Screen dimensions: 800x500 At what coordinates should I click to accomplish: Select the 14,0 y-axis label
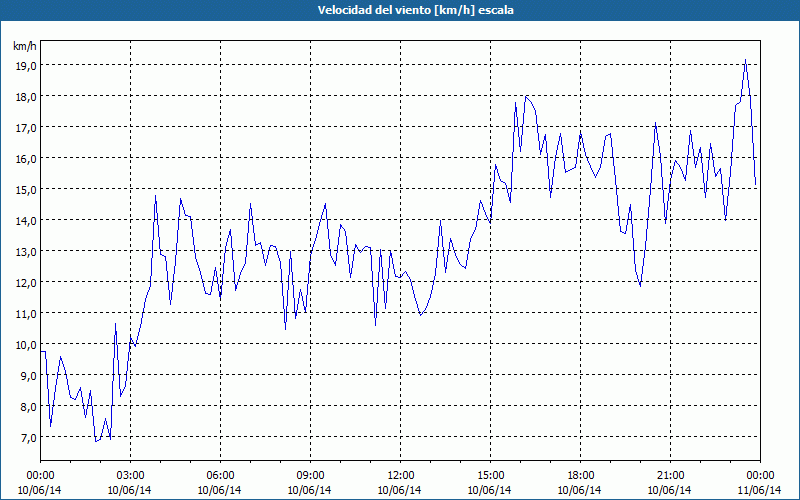pyautogui.click(x=26, y=221)
